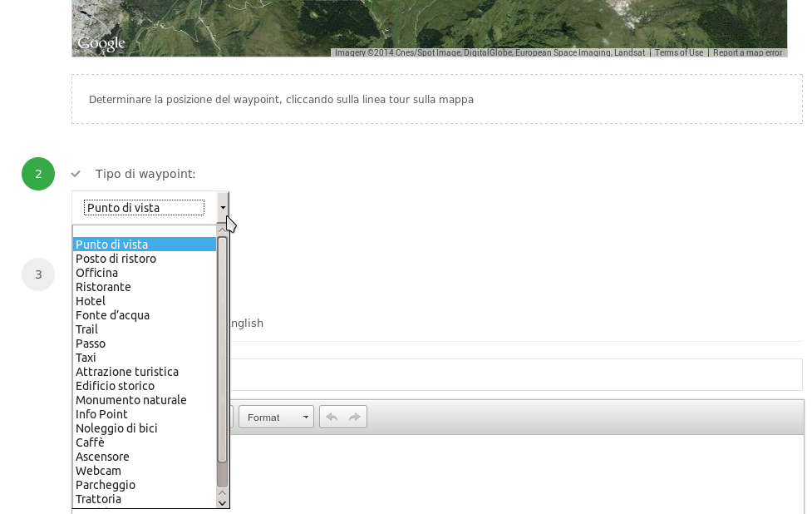Click the Google logo on the map
The height and width of the screenshot is (514, 812).
tap(101, 43)
